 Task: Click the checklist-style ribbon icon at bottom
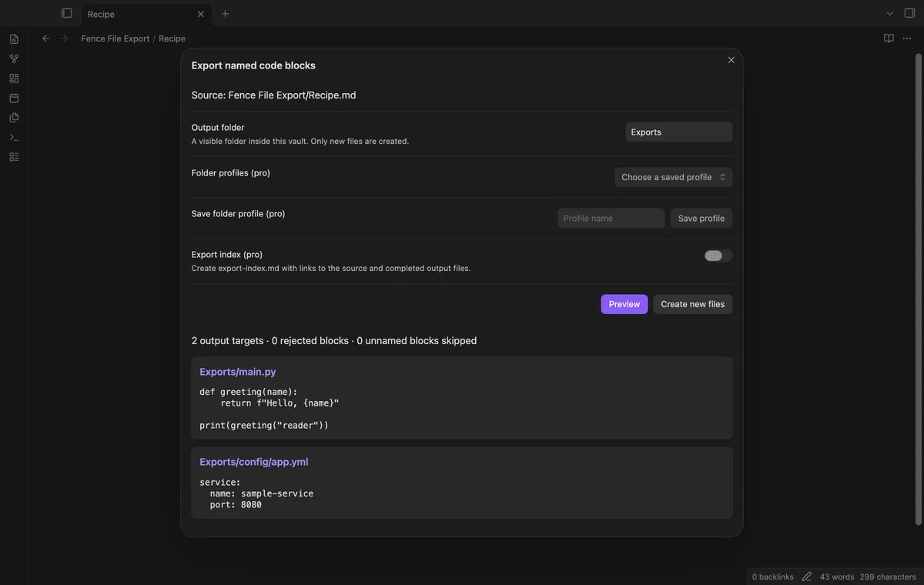pos(14,157)
